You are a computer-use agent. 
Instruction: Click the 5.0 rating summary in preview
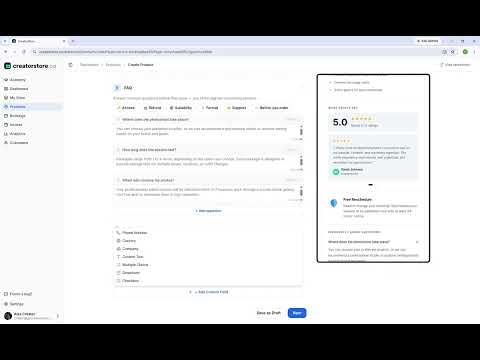click(x=373, y=122)
